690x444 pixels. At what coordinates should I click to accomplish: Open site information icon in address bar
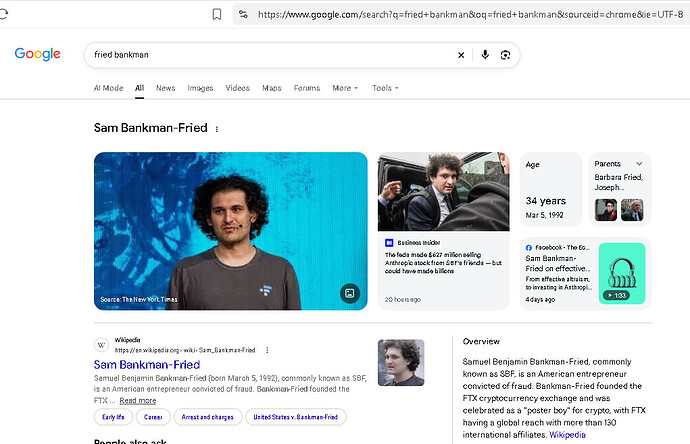click(243, 14)
